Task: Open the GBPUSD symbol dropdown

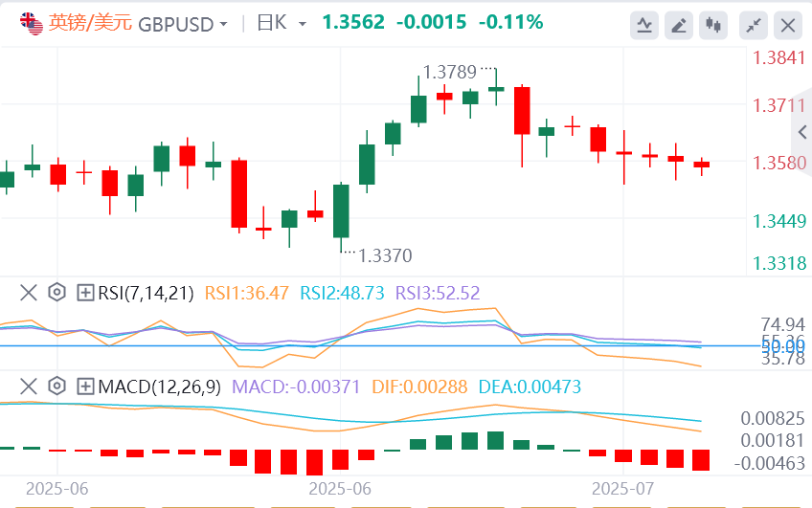Action: tap(183, 24)
